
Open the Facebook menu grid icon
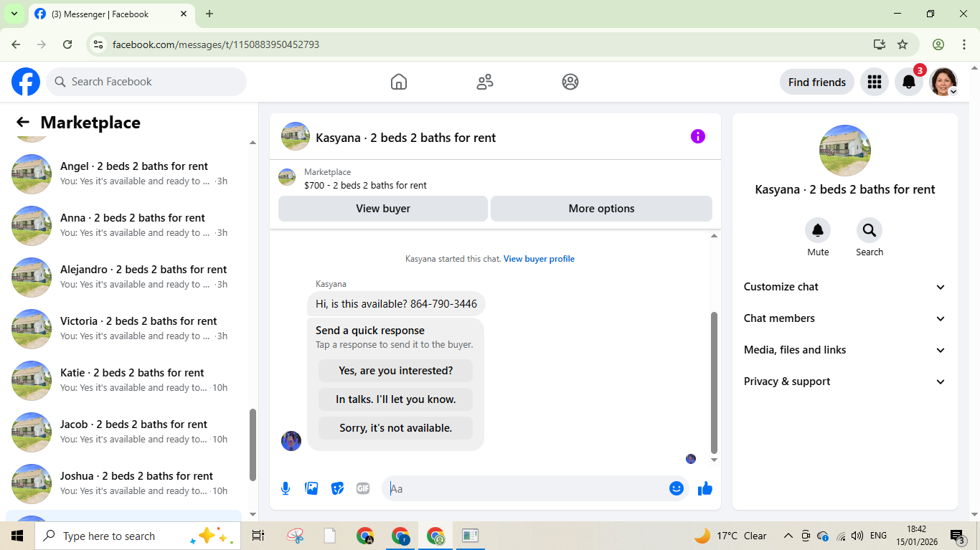pyautogui.click(x=874, y=82)
